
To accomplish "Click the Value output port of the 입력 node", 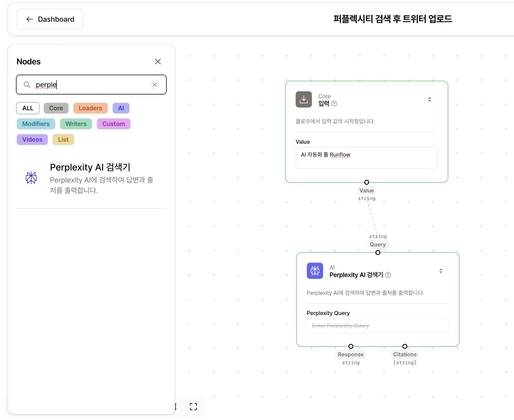I will (x=367, y=182).
